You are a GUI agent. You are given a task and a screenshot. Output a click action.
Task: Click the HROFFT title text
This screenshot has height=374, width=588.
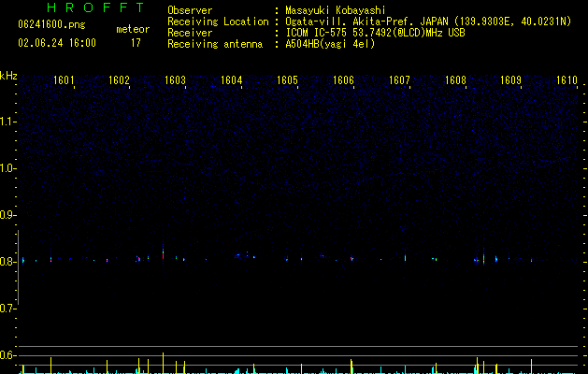(95, 7)
